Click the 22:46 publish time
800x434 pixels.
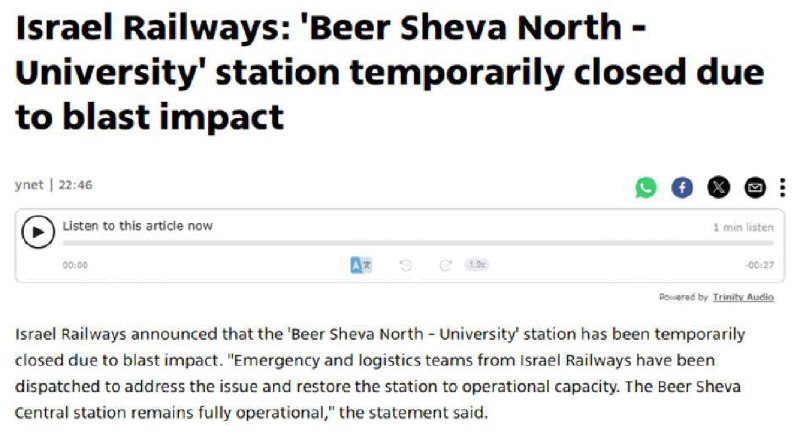(75, 185)
